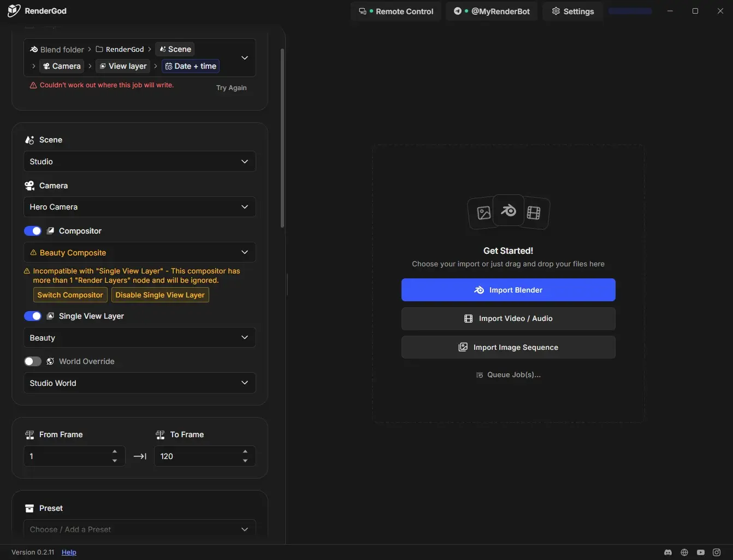Click the frame range link arrow icon
This screenshot has height=560, width=733.
coord(140,456)
